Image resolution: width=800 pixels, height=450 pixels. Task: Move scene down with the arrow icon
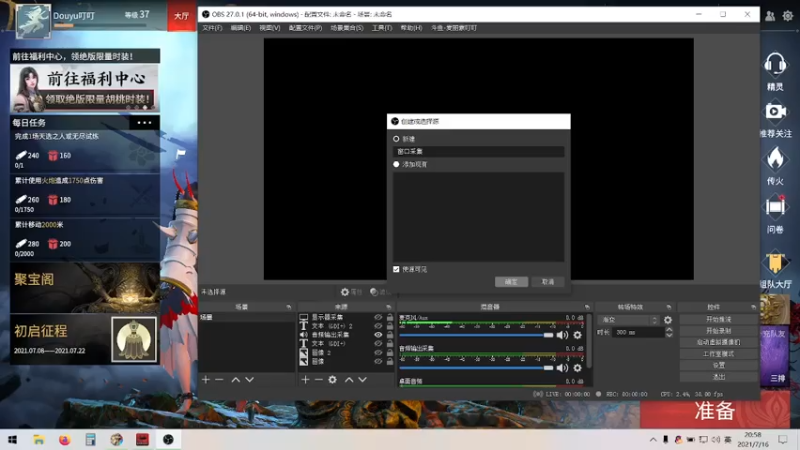(x=249, y=380)
